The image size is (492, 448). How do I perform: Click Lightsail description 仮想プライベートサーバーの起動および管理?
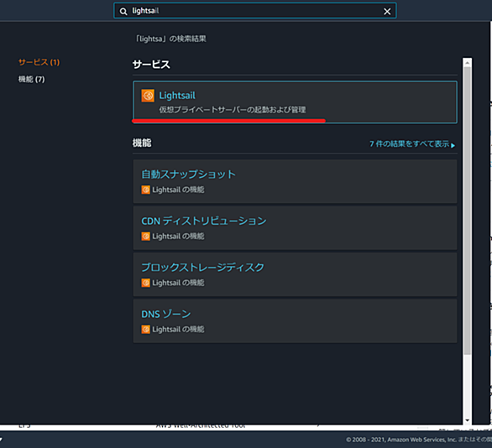[233, 110]
